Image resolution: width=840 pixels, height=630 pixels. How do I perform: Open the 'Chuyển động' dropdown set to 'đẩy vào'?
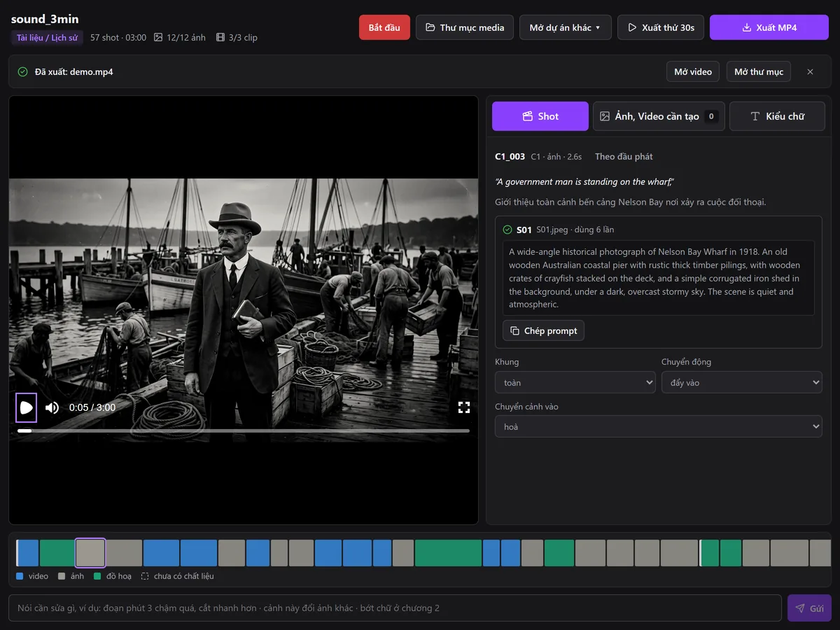coord(742,382)
